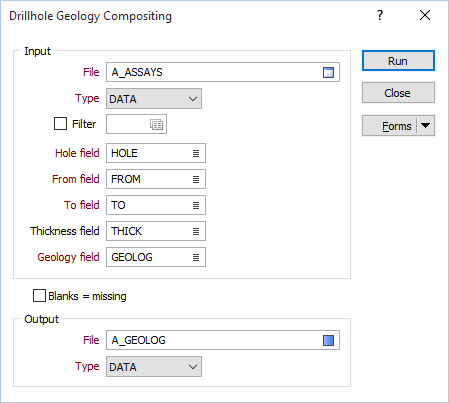Enable the Filter checkbox
Screen dimensions: 449x403
tap(60, 124)
